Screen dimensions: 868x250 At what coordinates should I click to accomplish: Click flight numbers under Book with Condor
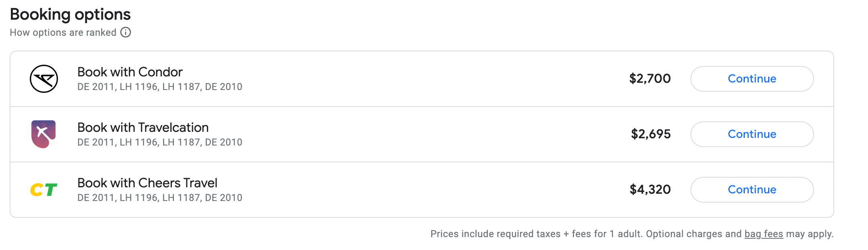160,87
